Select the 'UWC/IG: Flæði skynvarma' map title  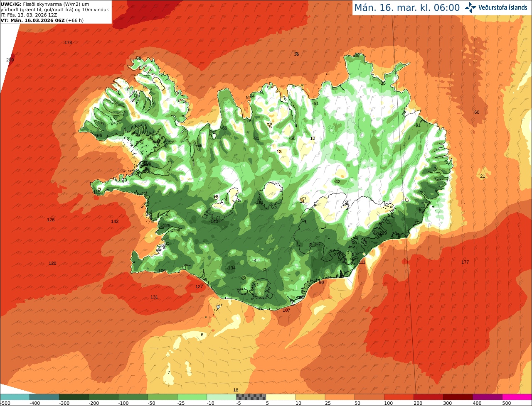click(45, 4)
